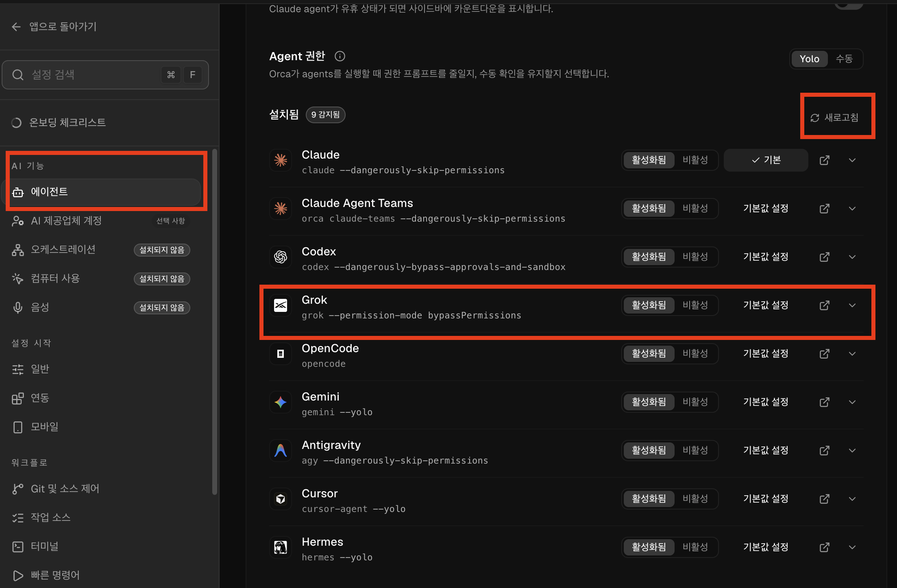
Task: Expand the Antigravity row chevron
Action: (x=852, y=451)
